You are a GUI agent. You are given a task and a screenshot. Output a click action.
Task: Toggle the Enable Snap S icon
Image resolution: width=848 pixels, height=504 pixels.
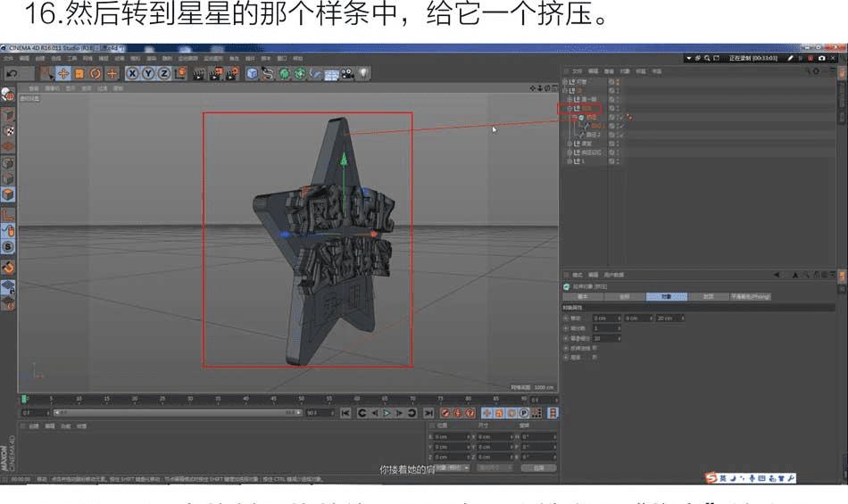click(7, 247)
